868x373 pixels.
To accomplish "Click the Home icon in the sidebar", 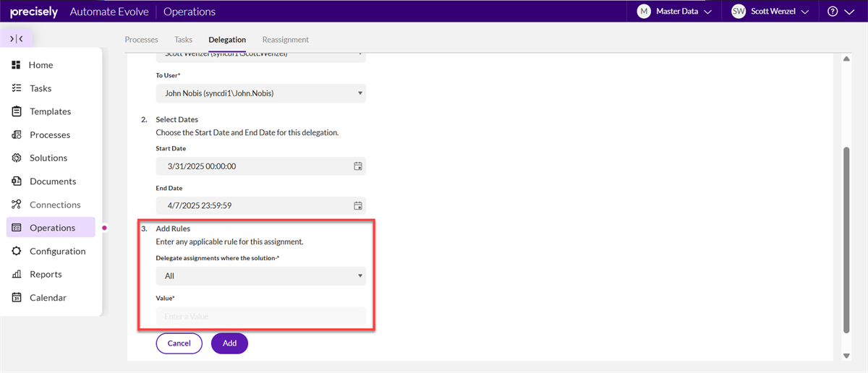I will (x=17, y=65).
